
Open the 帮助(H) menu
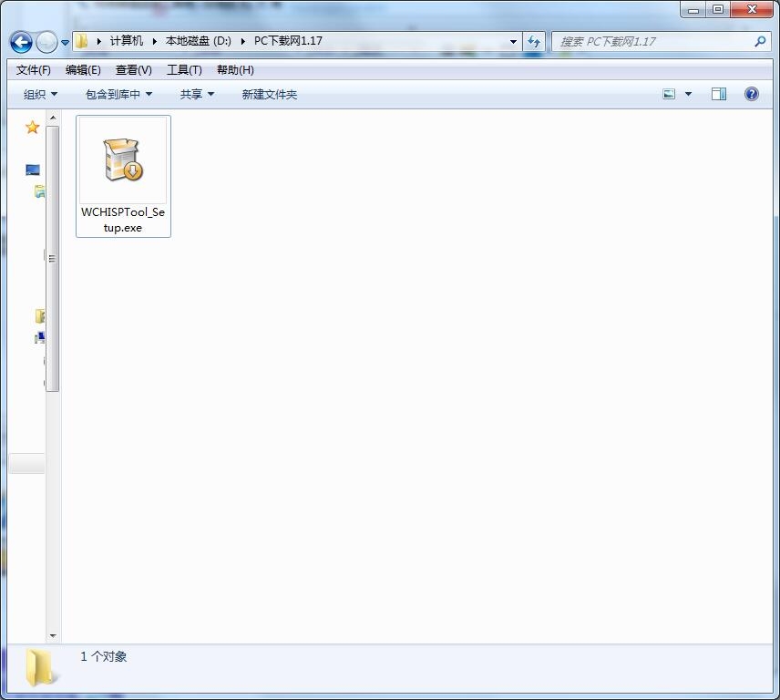click(x=235, y=70)
